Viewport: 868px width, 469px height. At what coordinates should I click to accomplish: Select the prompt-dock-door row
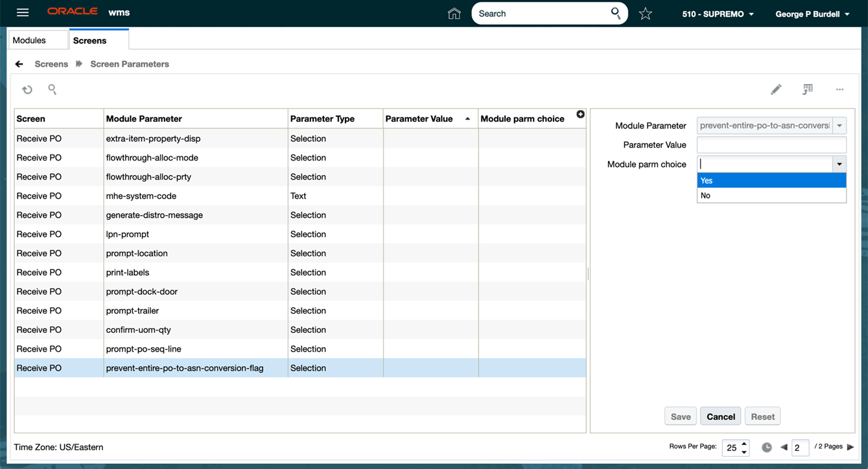point(300,292)
